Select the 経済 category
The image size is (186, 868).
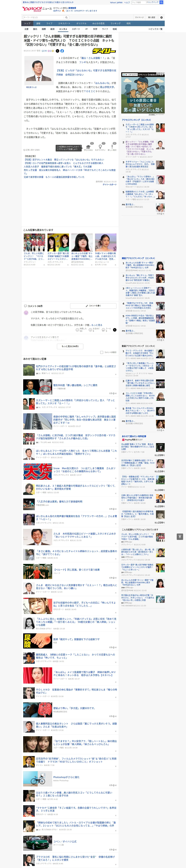click(52, 29)
